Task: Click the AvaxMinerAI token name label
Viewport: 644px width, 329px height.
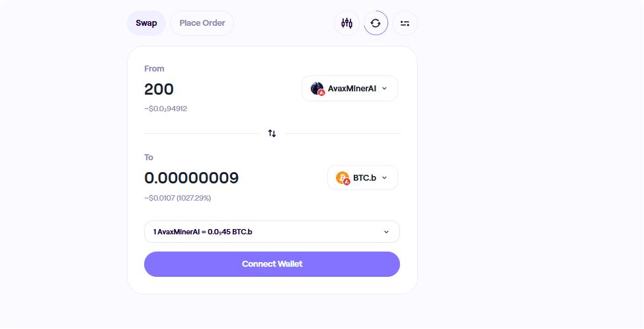Action: 352,89
